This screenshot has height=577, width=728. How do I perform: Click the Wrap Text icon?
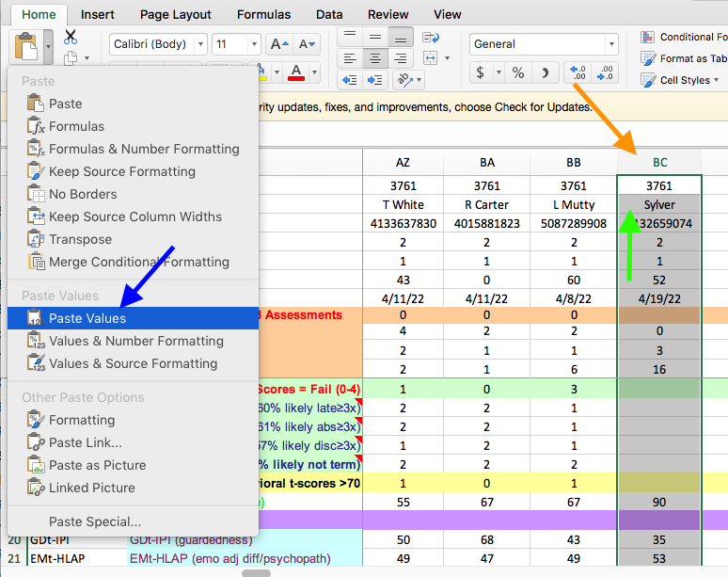point(432,38)
